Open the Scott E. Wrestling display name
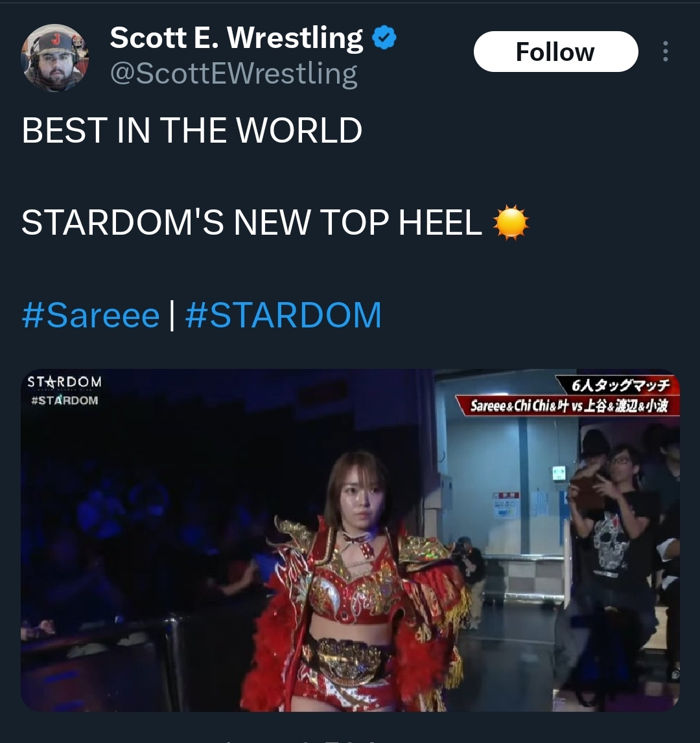Screen dimensions: 700x743 tap(237, 38)
